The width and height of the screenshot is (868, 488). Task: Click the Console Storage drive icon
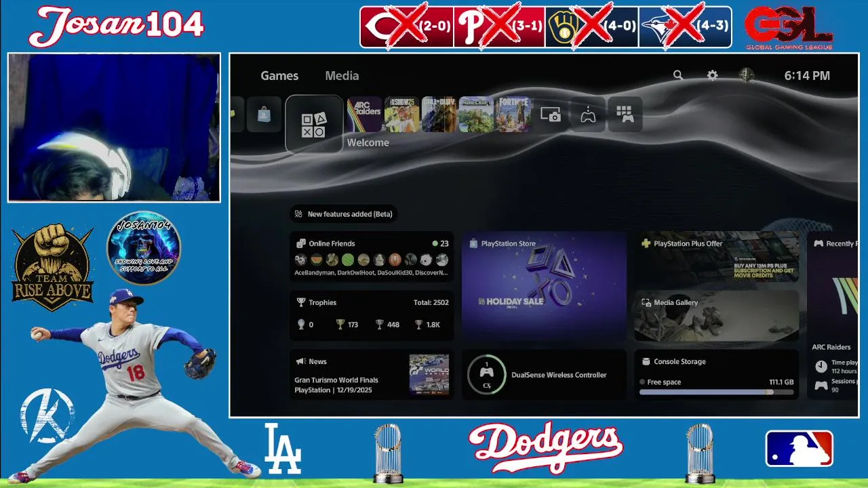click(x=646, y=361)
